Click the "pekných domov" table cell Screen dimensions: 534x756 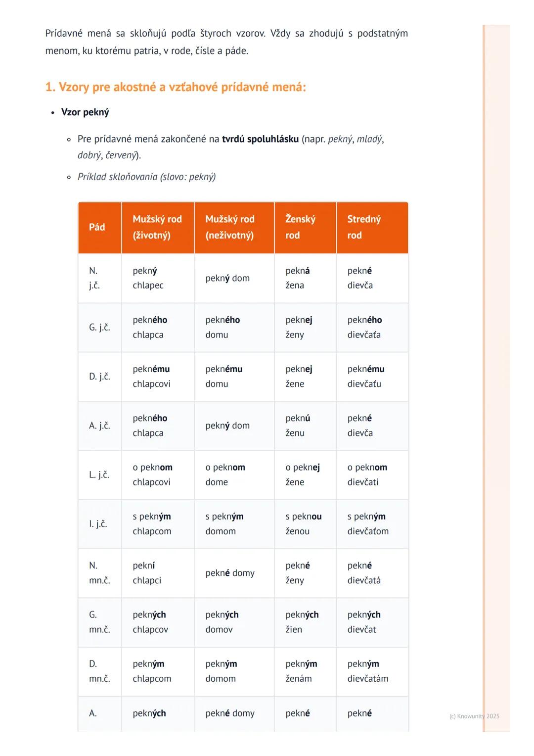click(x=222, y=622)
